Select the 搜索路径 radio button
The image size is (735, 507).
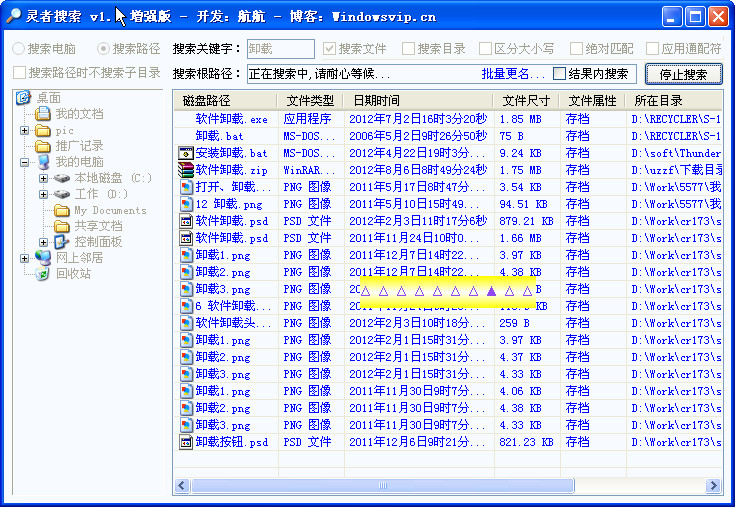(x=103, y=48)
